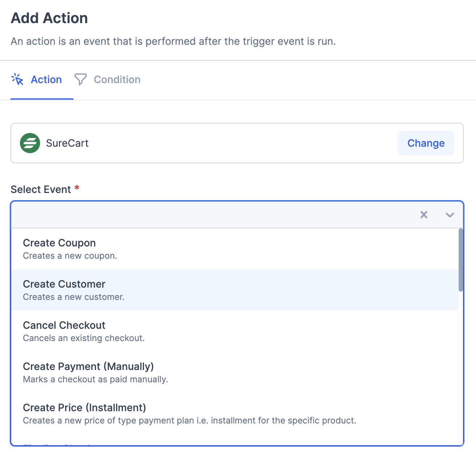The image size is (476, 456).
Task: Click the Select Event field label
Action: (x=41, y=189)
